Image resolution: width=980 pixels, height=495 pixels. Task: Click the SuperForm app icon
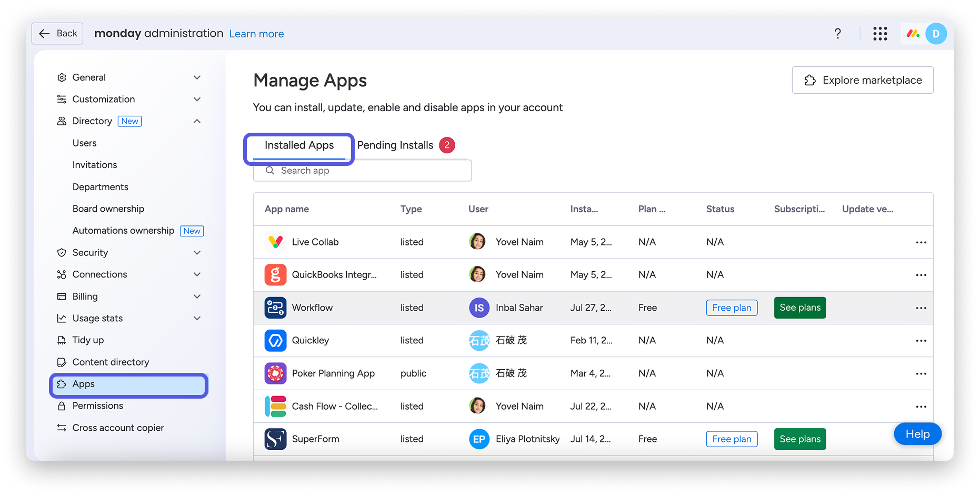point(275,439)
